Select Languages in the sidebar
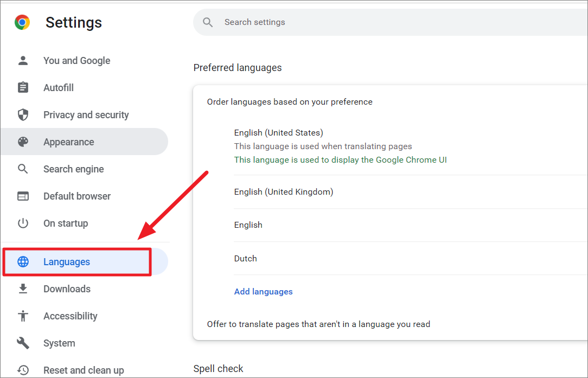This screenshot has width=588, height=378. [85, 262]
